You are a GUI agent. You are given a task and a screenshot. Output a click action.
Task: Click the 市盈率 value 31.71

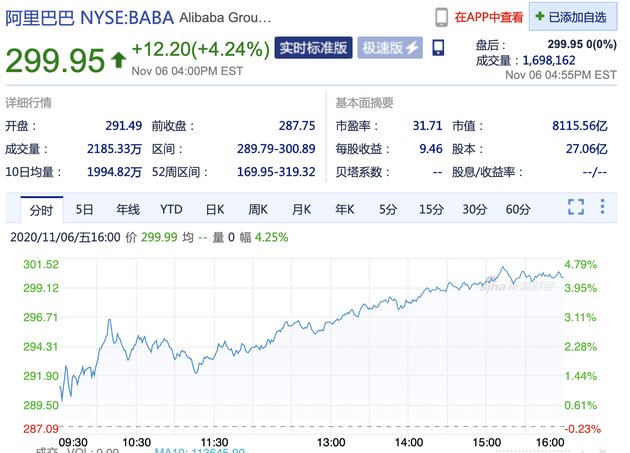[x=428, y=126]
